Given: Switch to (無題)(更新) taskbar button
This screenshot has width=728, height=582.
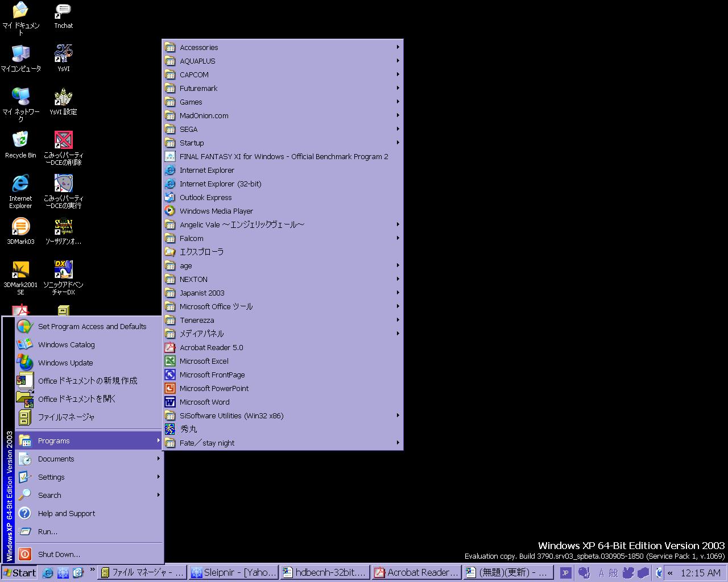Looking at the screenshot, I should click(x=508, y=573).
